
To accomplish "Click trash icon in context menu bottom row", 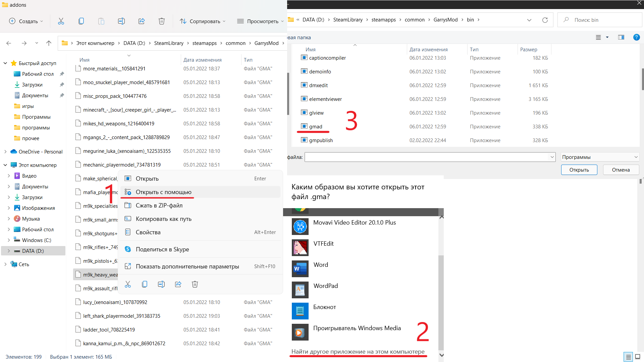I will click(195, 284).
